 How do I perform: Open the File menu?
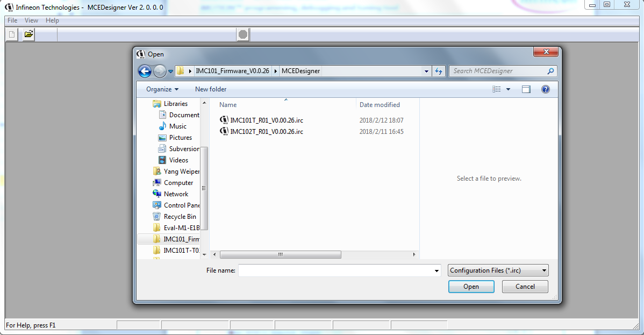12,20
